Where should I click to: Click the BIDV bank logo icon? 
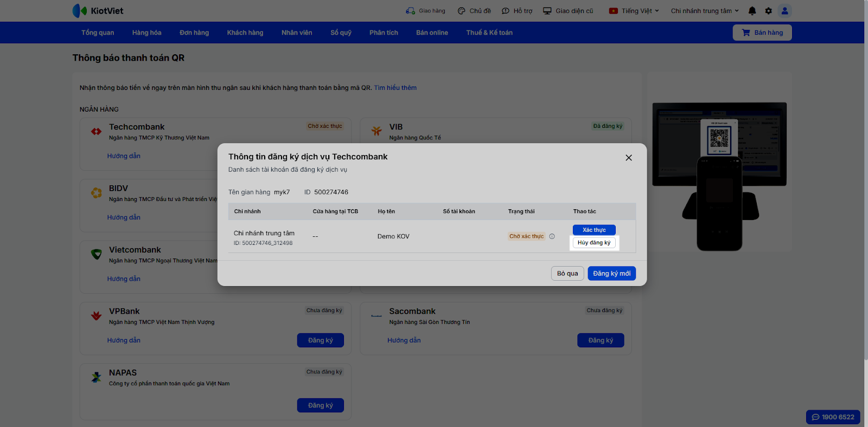(97, 193)
